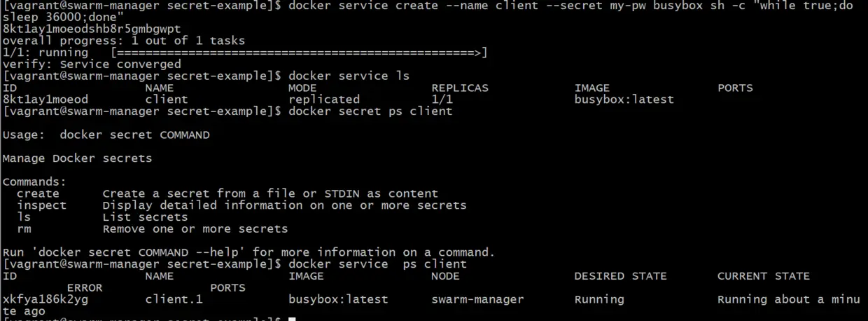Click the task ID xkfya186k2yg
Image resolution: width=868 pixels, height=321 pixels.
tap(45, 299)
